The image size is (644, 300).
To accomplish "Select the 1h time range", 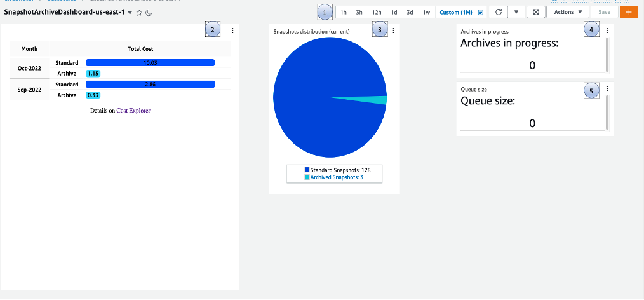I will pyautogui.click(x=344, y=12).
